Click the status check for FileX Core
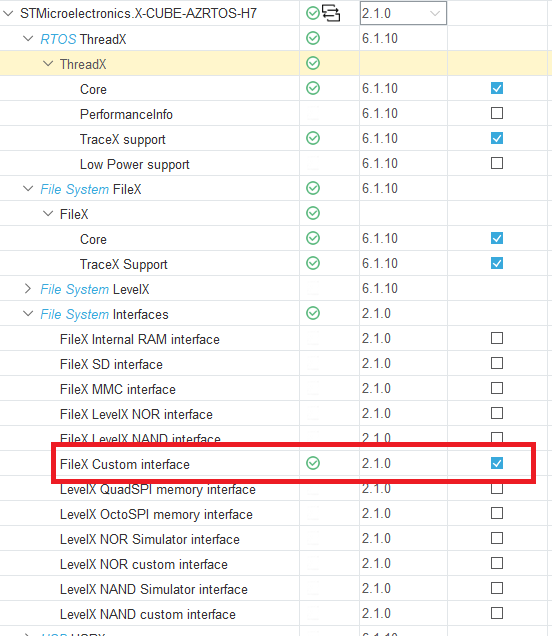This screenshot has height=636, width=552. click(313, 238)
